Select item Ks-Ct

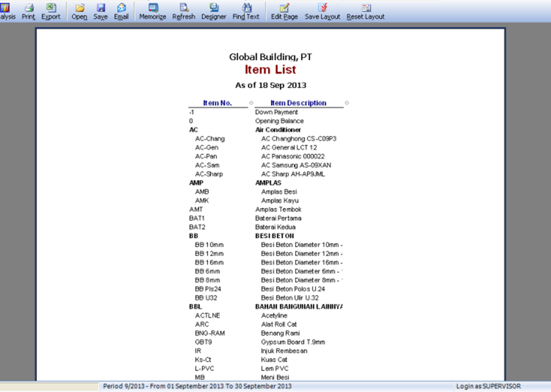pos(203,360)
